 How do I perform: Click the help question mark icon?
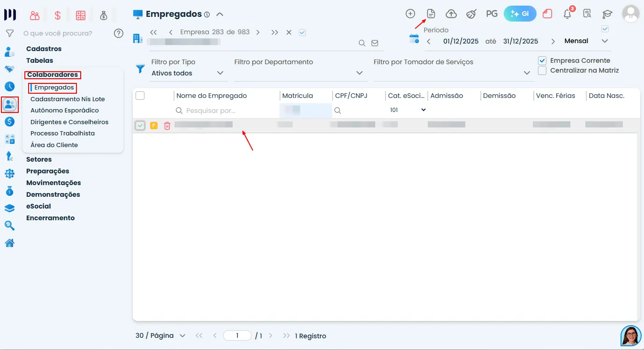point(119,33)
